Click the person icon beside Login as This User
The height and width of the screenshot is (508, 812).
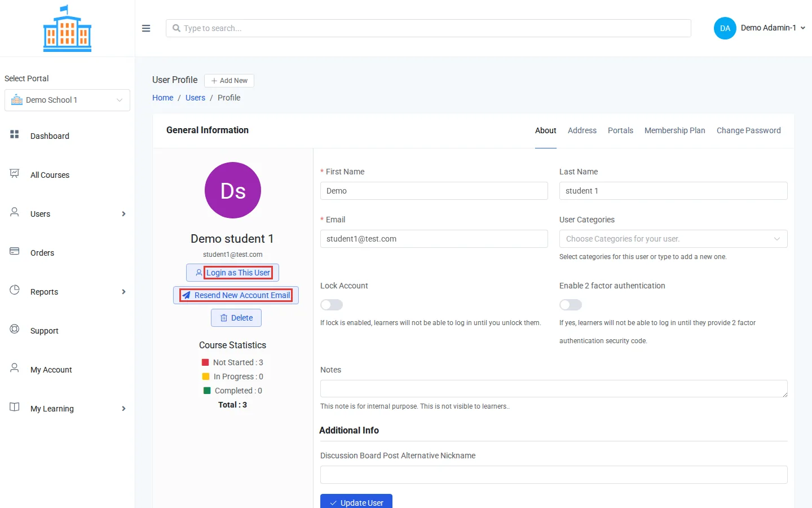(x=199, y=273)
